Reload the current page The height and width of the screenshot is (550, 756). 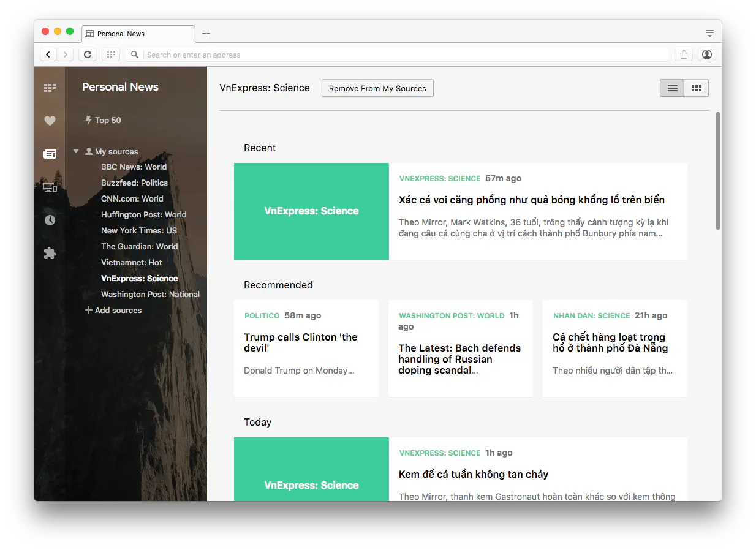pos(88,55)
